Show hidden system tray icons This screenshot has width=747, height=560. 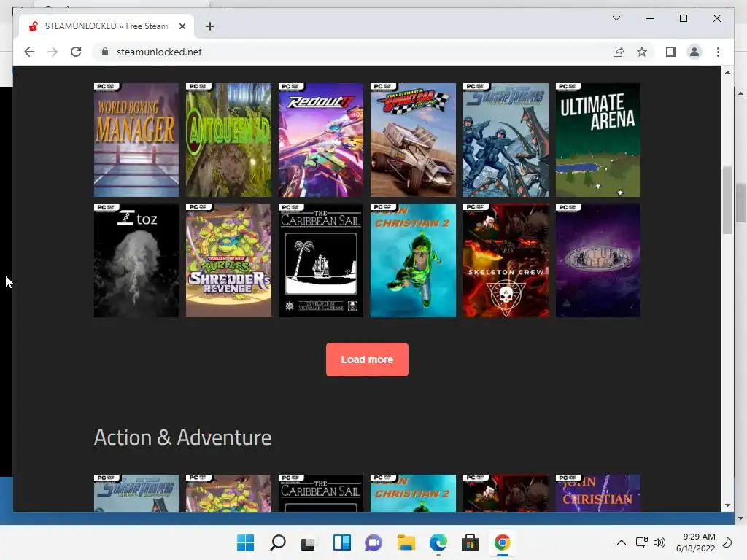[x=622, y=542]
